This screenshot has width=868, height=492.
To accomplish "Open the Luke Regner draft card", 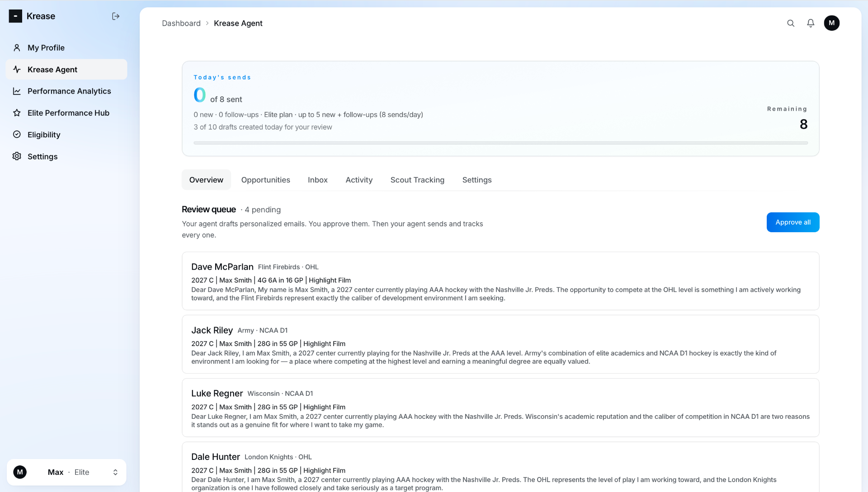I will [500, 408].
